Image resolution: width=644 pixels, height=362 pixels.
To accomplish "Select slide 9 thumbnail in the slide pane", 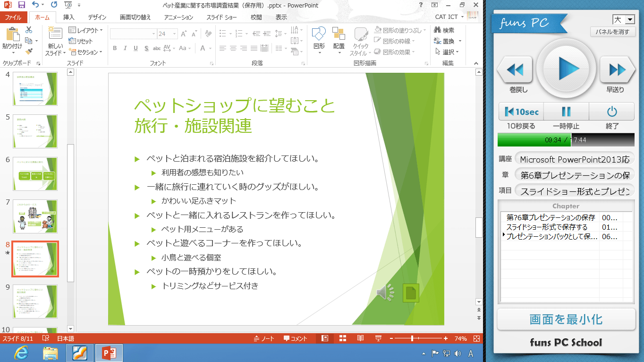I will (x=35, y=302).
